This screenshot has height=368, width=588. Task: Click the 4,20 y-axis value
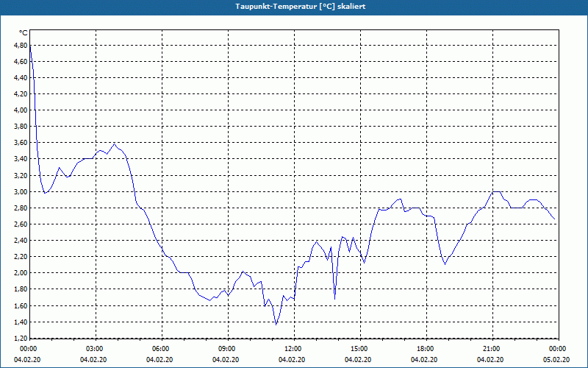coord(21,94)
